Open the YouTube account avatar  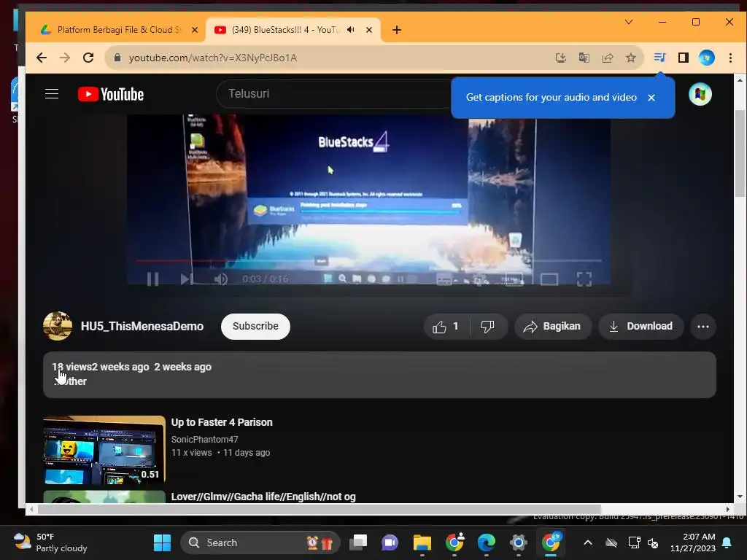tap(700, 94)
